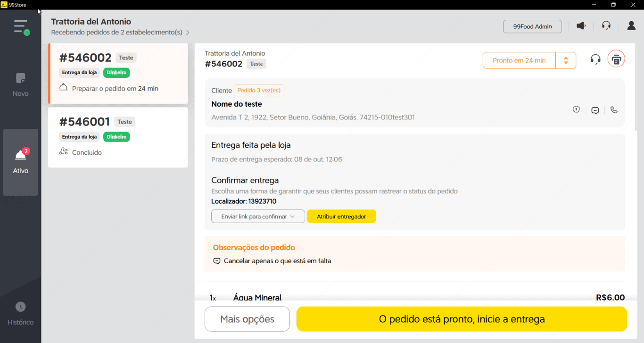Screen dimensions: 644x343
Task: Open headset support icon beside the print icon
Action: 595,59
